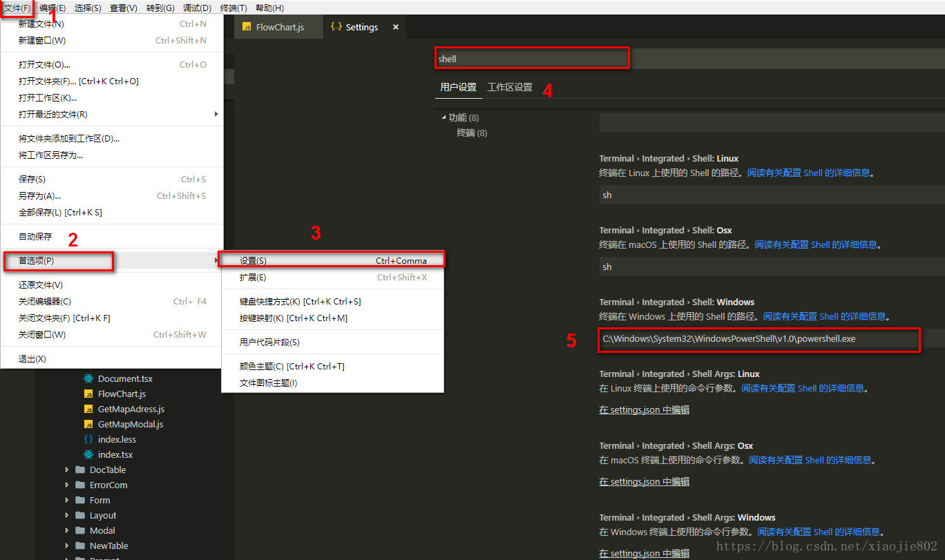Expand the Layout folder arrow

coord(67,515)
